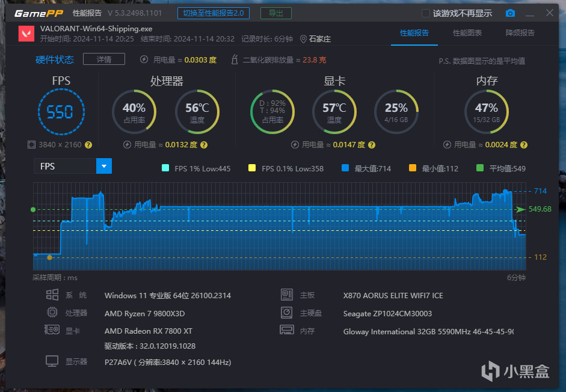Switch to the 性能图表 tab
The width and height of the screenshot is (566, 392).
(x=467, y=33)
